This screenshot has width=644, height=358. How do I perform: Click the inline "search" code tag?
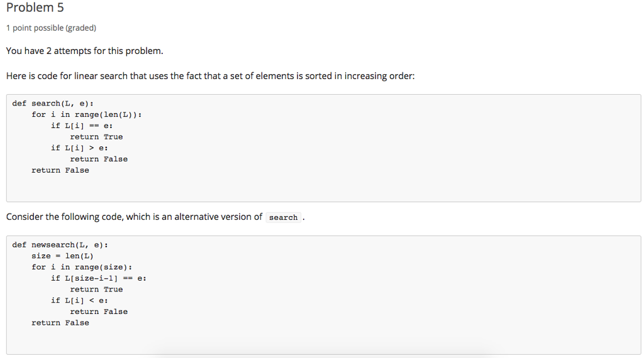coord(283,217)
